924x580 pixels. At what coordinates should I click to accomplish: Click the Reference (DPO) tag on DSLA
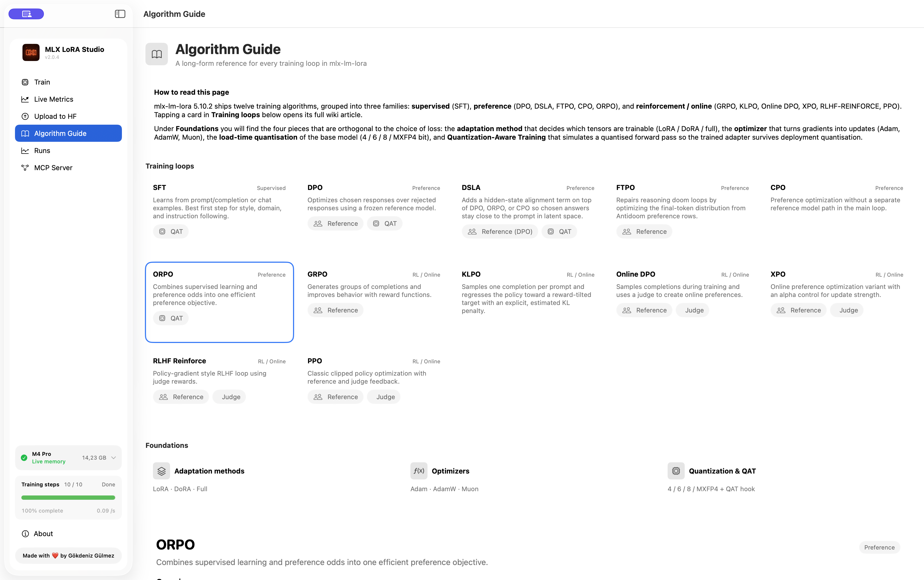500,232
